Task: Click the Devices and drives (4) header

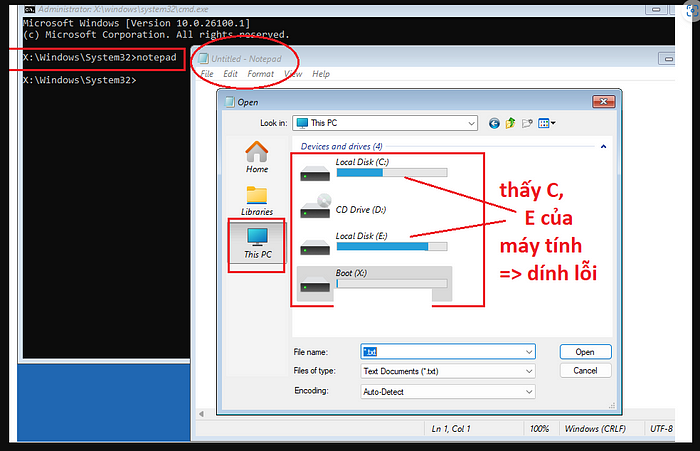Action: [x=342, y=146]
